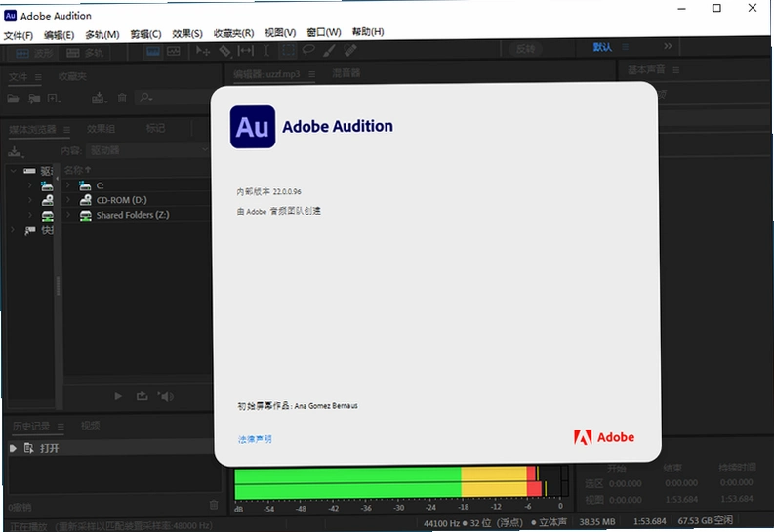Click the import file icon
The image size is (774, 532).
coord(34,99)
